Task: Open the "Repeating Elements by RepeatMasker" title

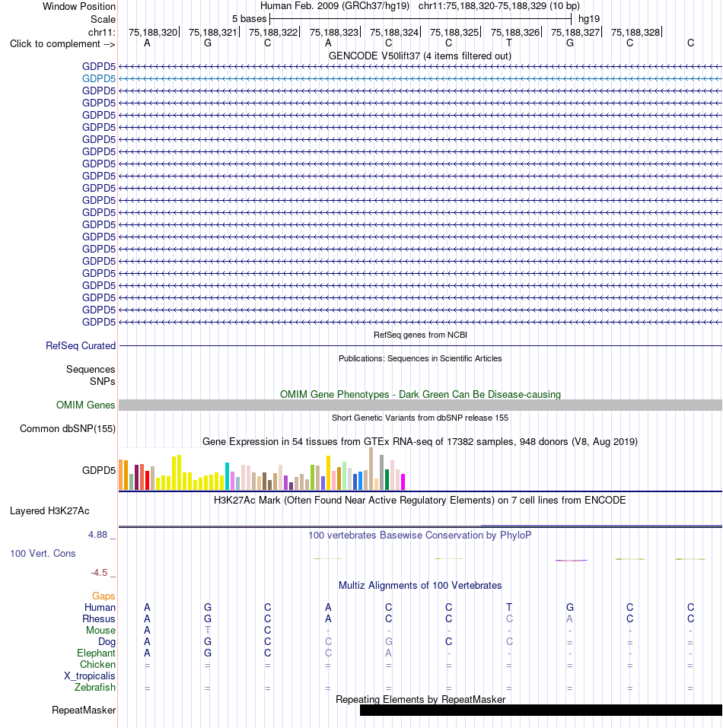Action: (x=420, y=700)
